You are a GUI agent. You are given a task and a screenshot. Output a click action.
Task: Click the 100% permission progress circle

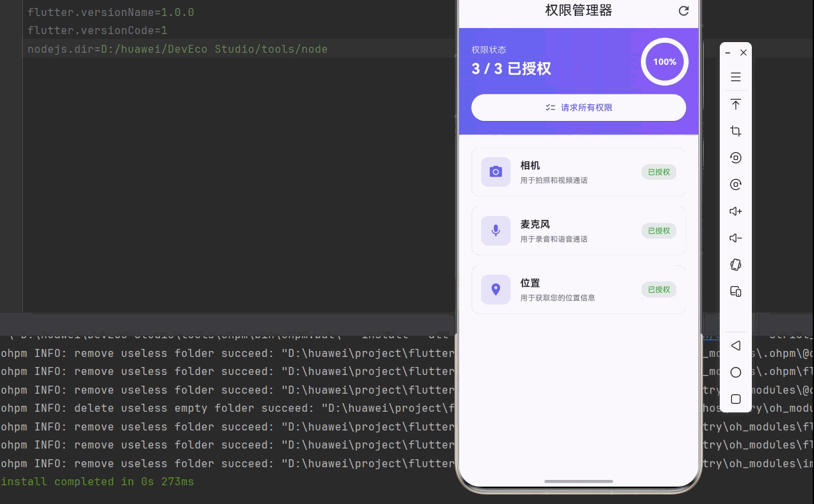(x=664, y=61)
